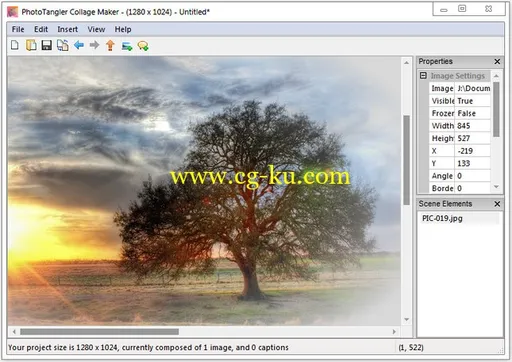Click the PhotoTangler app icon in title bar
The width and height of the screenshot is (512, 362).
[13, 12]
